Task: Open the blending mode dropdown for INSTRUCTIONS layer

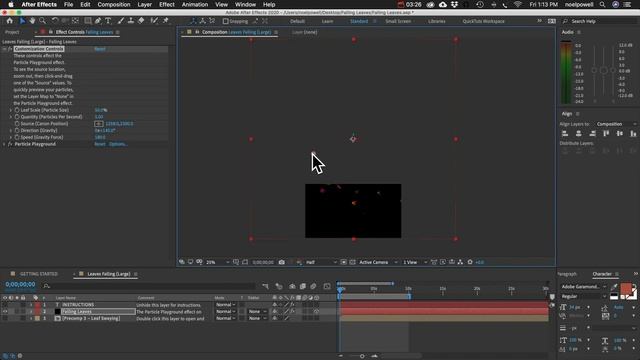Action: [225, 304]
